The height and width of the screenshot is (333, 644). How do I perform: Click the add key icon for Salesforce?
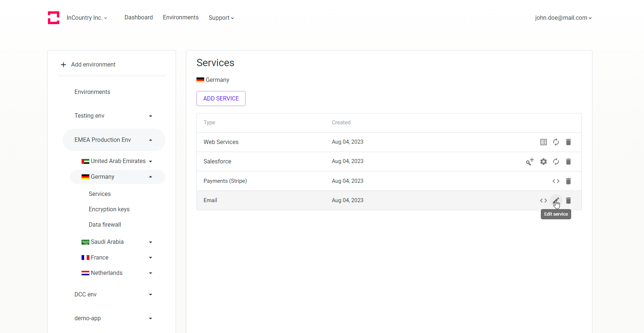[529, 162]
